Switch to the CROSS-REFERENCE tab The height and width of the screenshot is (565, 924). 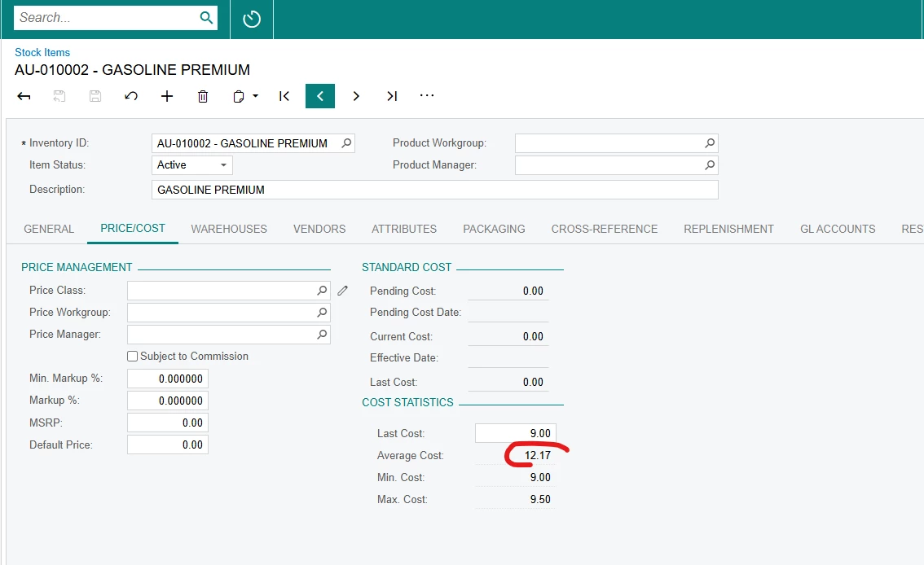pyautogui.click(x=604, y=229)
